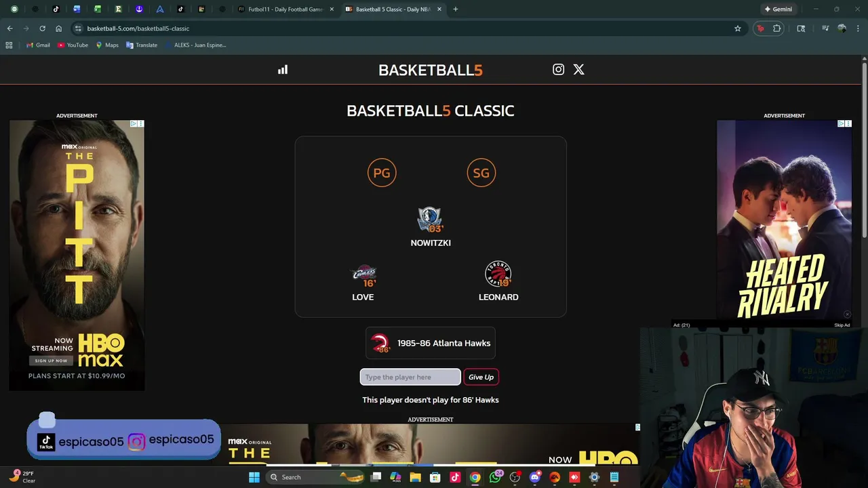Click the Heated Rivalry advertisement
The height and width of the screenshot is (488, 868).
pos(784,220)
